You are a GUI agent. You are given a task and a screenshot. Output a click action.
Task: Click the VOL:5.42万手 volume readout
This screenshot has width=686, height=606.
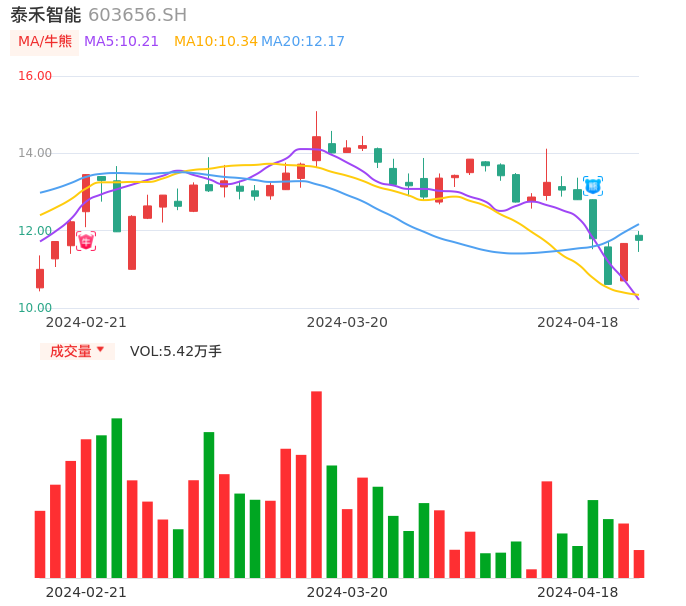[x=176, y=351]
